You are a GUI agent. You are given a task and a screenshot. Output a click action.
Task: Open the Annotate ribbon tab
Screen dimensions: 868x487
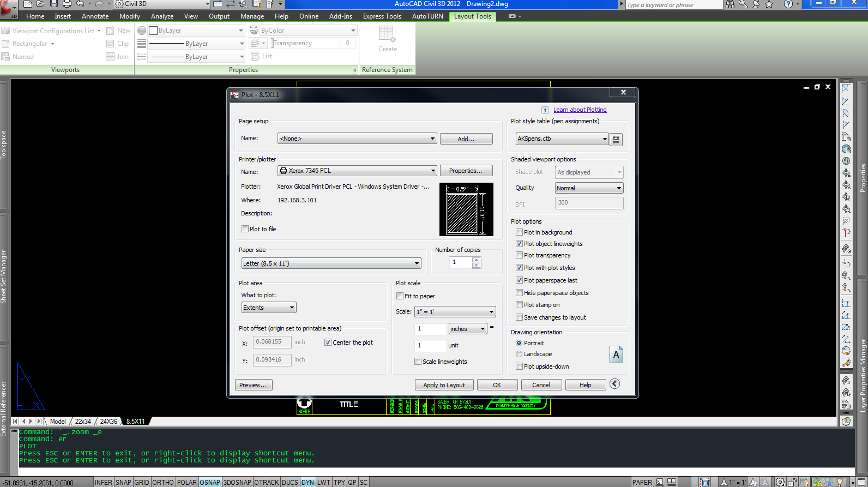95,16
